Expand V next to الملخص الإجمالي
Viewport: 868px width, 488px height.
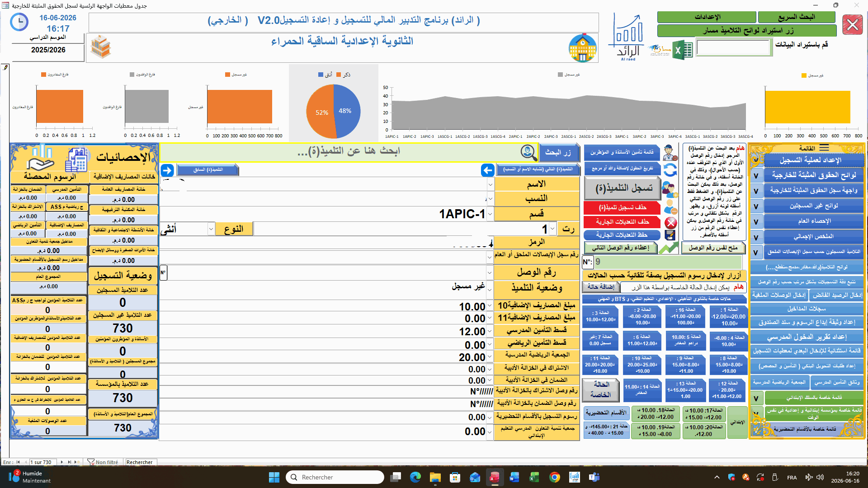click(756, 237)
